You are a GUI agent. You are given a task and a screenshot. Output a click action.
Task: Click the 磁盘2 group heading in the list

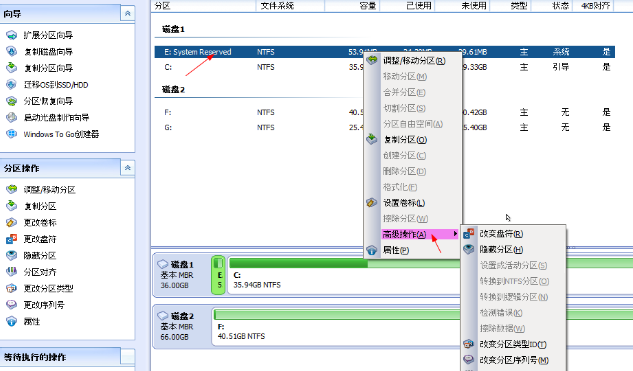[x=173, y=90]
